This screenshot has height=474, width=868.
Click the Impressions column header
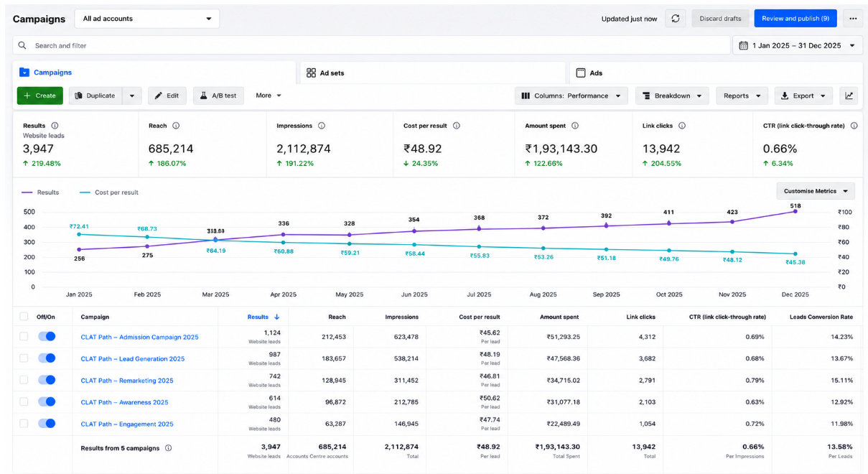[x=401, y=317]
